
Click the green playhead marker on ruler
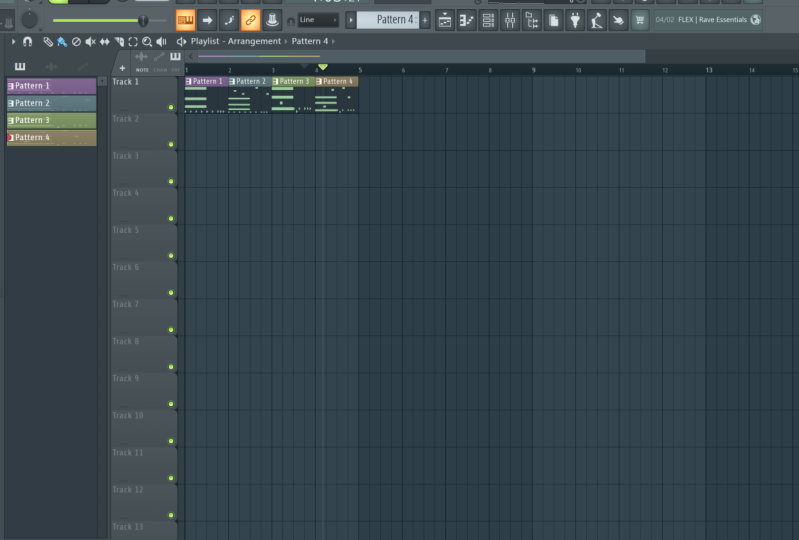[323, 67]
